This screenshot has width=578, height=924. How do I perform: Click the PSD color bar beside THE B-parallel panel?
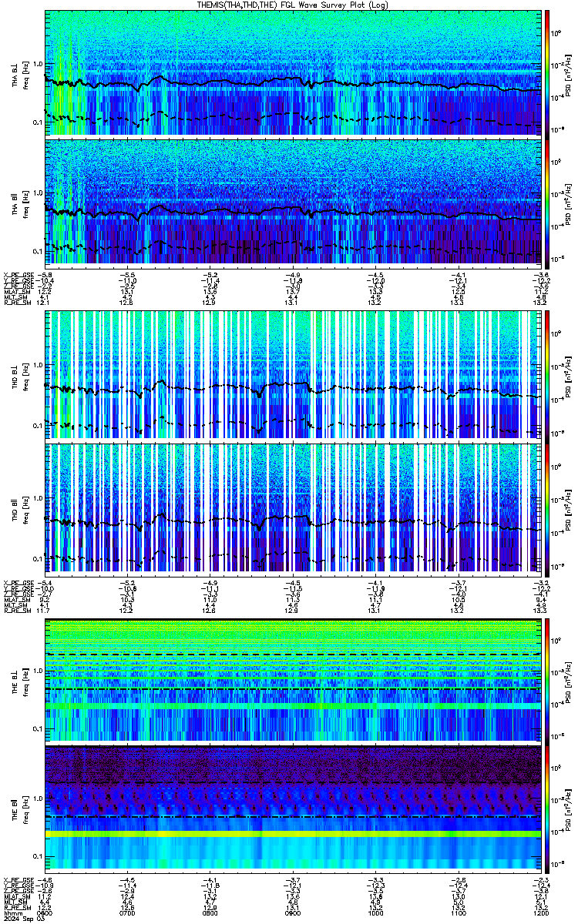coord(548,808)
